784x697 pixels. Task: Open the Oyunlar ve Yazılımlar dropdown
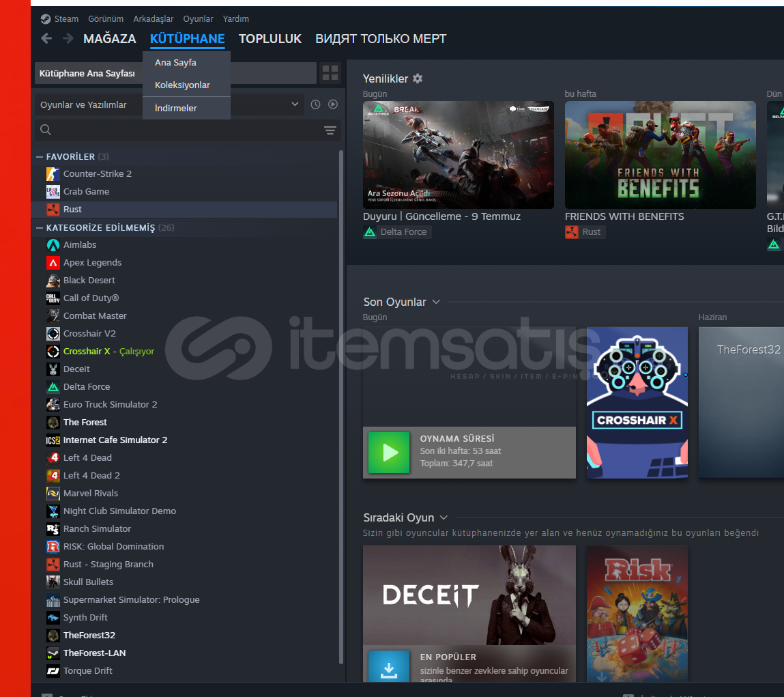click(x=169, y=104)
